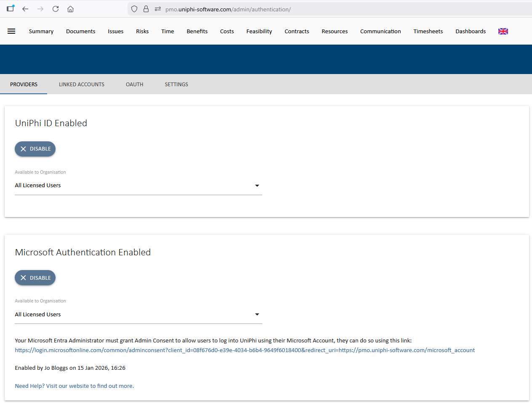Click the shield tracking protection icon

tap(134, 9)
